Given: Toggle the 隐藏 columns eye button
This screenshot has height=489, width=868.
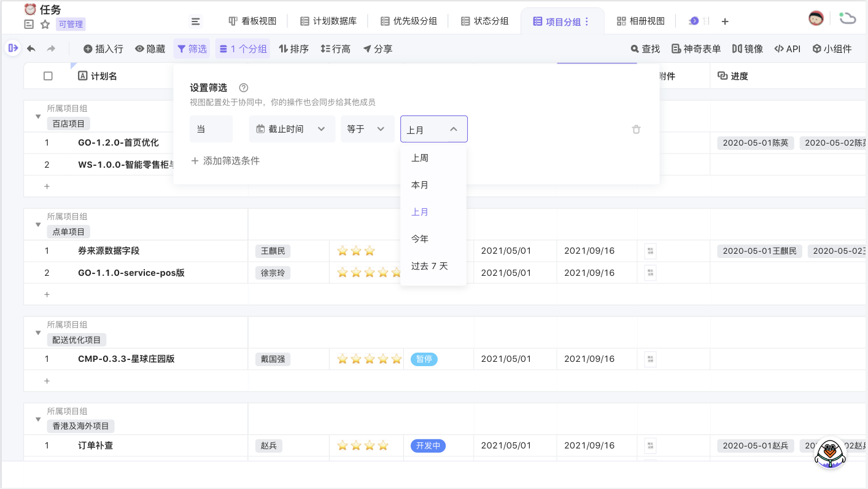Looking at the screenshot, I should [150, 49].
